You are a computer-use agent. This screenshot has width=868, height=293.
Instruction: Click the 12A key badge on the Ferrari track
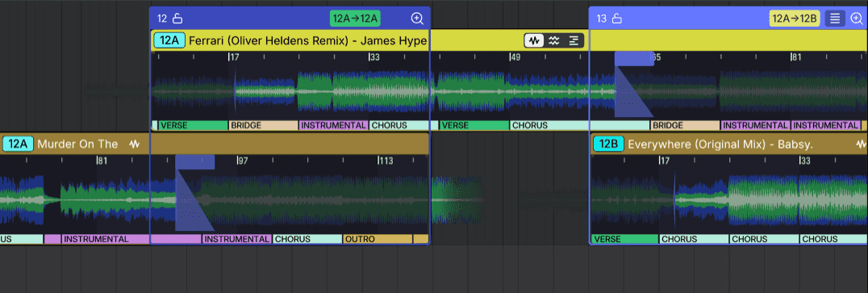pyautogui.click(x=169, y=40)
